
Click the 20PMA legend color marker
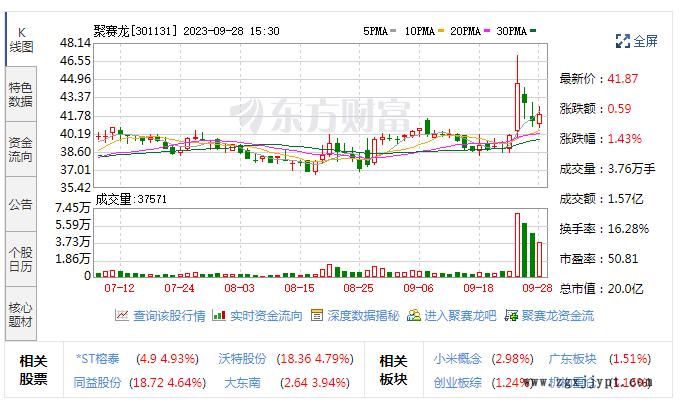click(487, 31)
